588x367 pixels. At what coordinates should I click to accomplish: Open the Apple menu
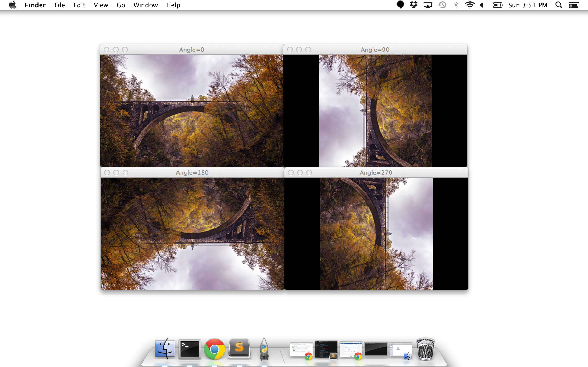(x=12, y=5)
